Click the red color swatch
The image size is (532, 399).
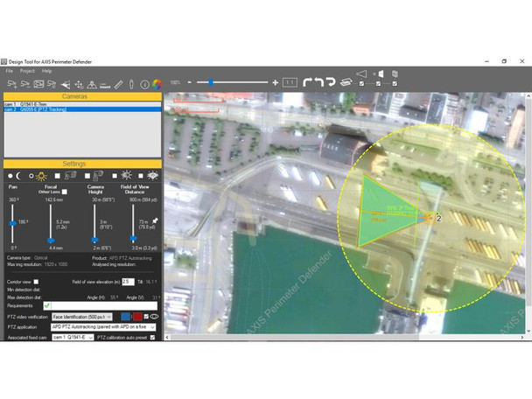137,316
